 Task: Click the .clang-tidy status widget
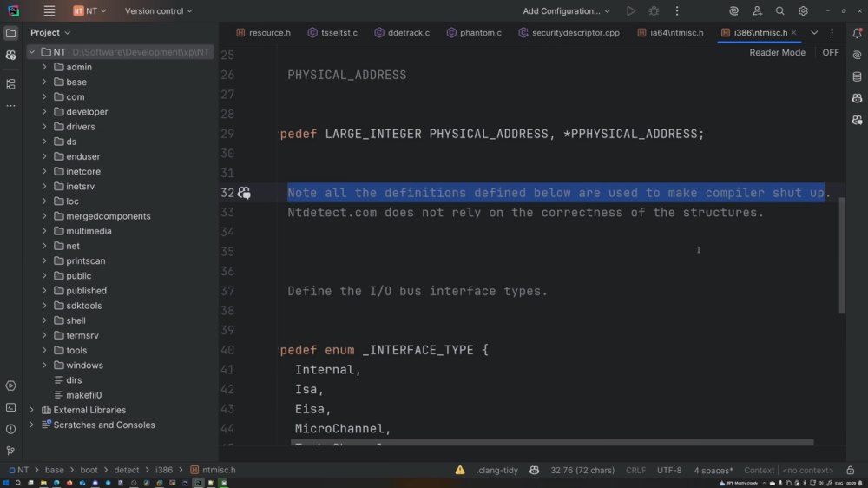[x=496, y=471]
